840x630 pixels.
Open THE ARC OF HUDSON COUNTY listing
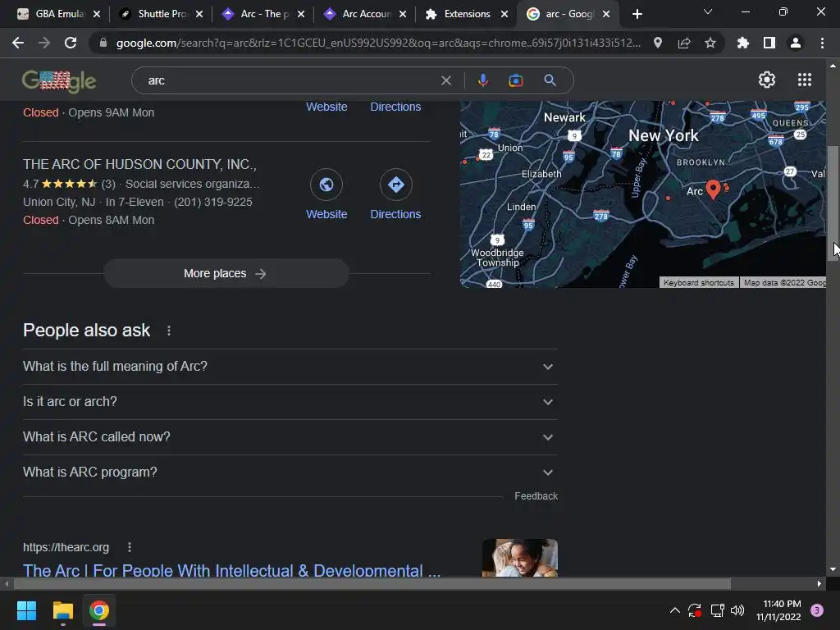(x=139, y=164)
